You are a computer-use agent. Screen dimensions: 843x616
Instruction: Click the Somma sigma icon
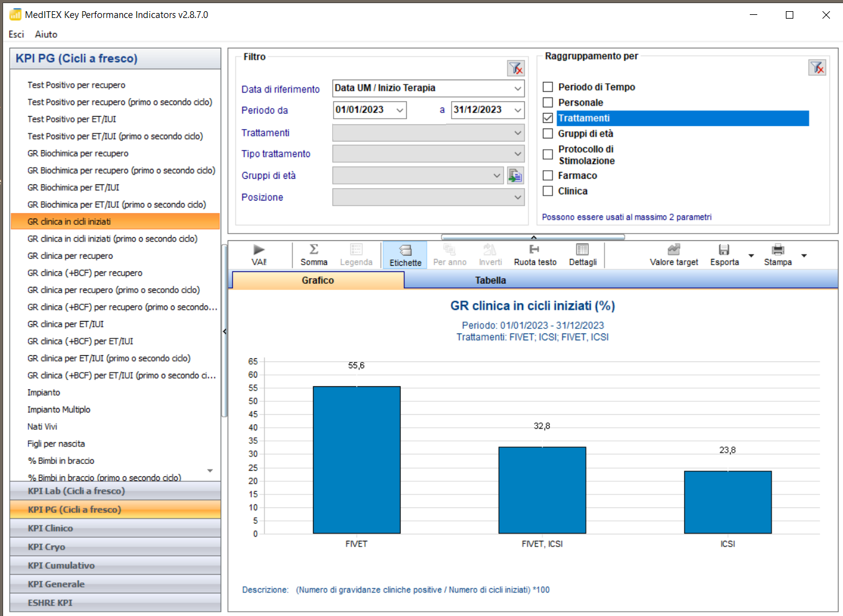click(314, 250)
